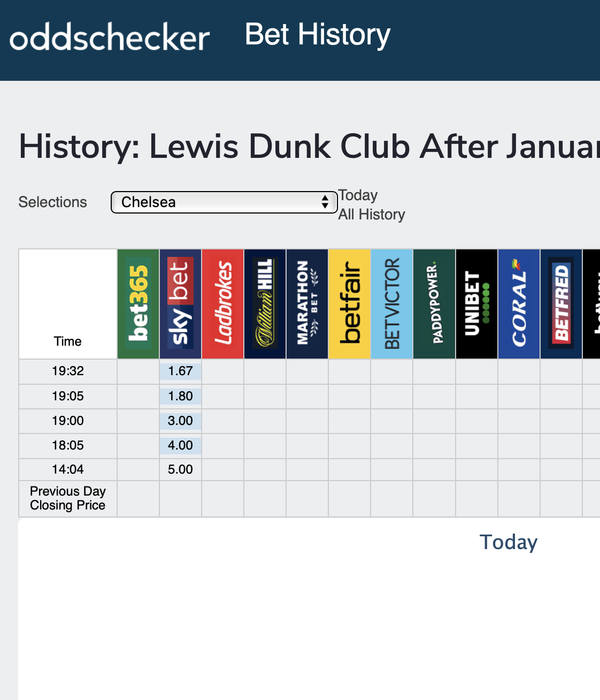Switch to the Today history view
The width and height of the screenshot is (600, 700).
click(358, 195)
